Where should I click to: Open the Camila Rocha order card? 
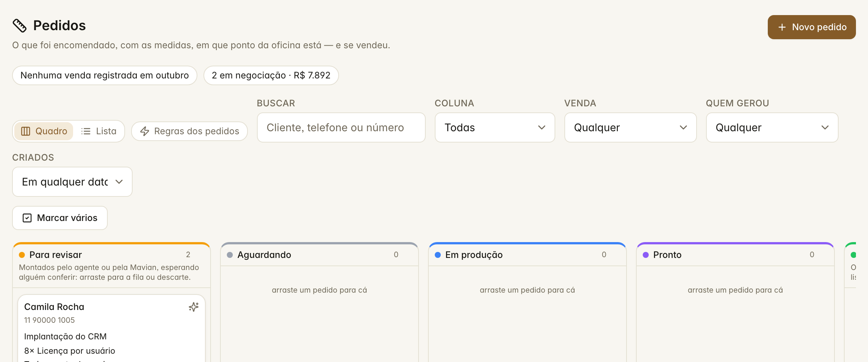pos(112,328)
